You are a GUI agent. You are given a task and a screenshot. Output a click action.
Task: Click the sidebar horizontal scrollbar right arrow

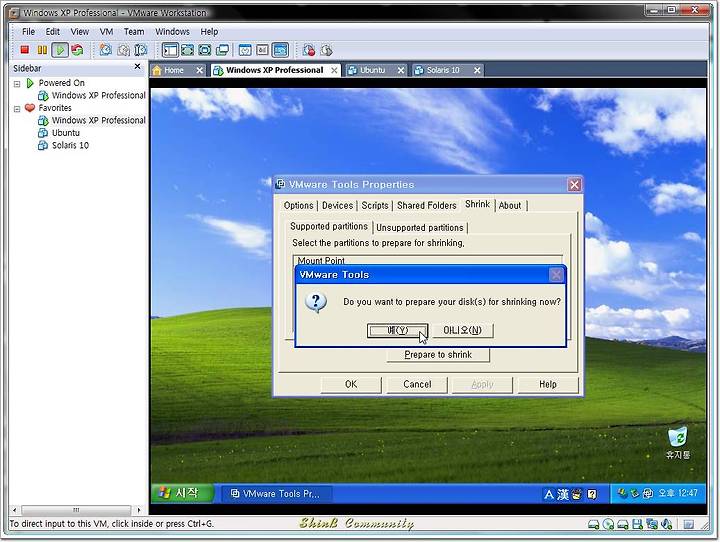[139, 510]
